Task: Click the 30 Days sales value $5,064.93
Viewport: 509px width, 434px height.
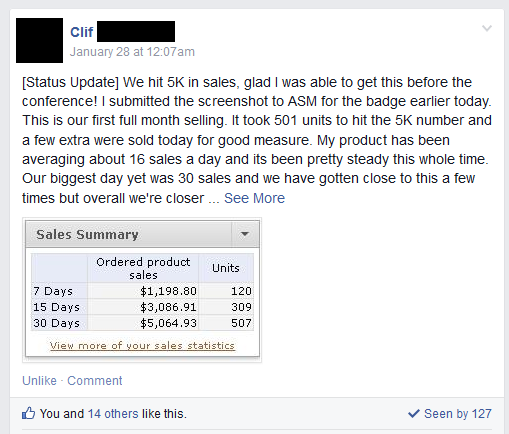Action: tap(168, 323)
